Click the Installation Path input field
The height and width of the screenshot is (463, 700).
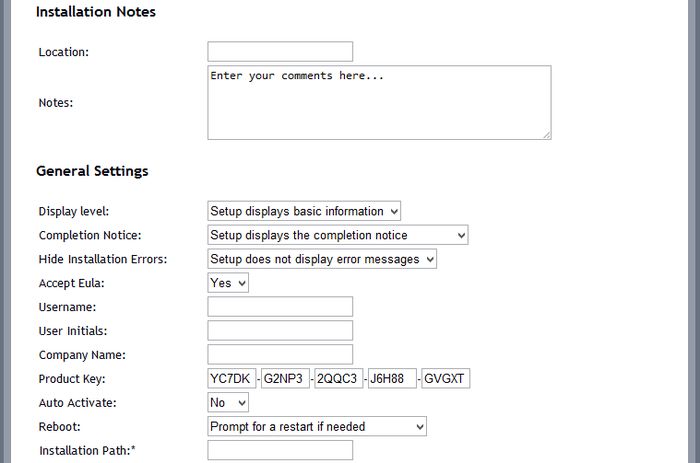[280, 451]
